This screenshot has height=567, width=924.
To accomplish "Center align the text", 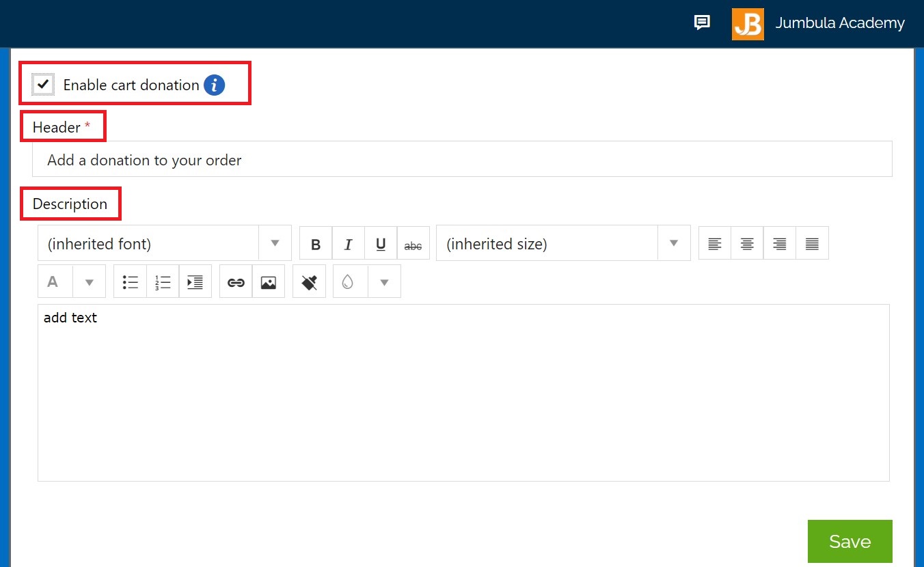I will pyautogui.click(x=747, y=244).
